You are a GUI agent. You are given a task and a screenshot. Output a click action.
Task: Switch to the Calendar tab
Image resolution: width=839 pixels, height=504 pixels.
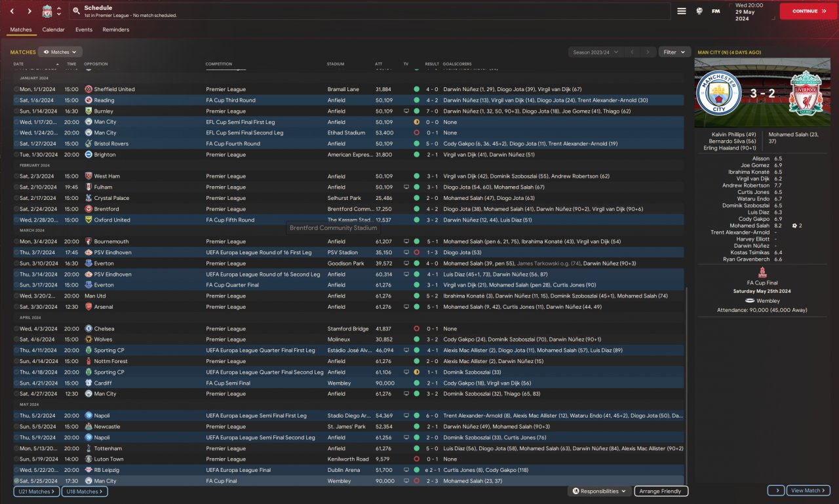click(53, 29)
